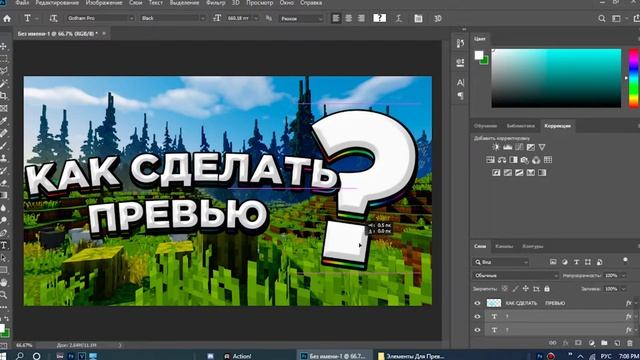Open the anti-aliasing method dropdown
Screen dimensions: 640x360
click(x=301, y=19)
